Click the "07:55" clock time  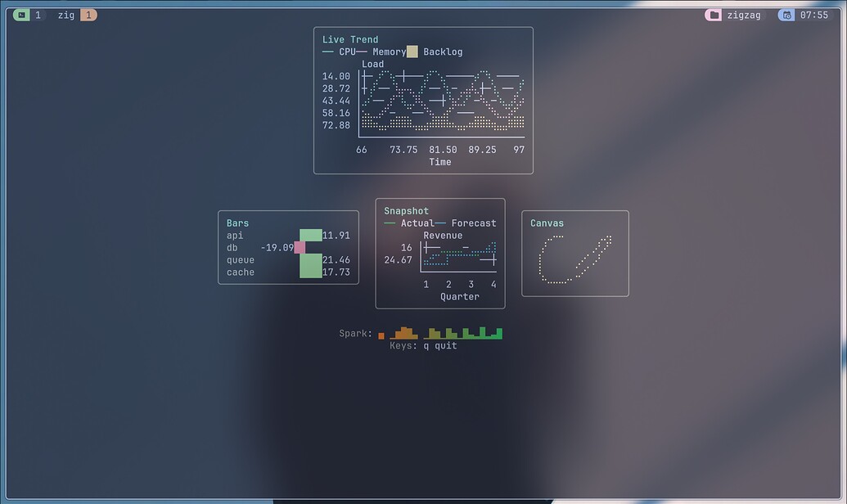click(x=814, y=15)
